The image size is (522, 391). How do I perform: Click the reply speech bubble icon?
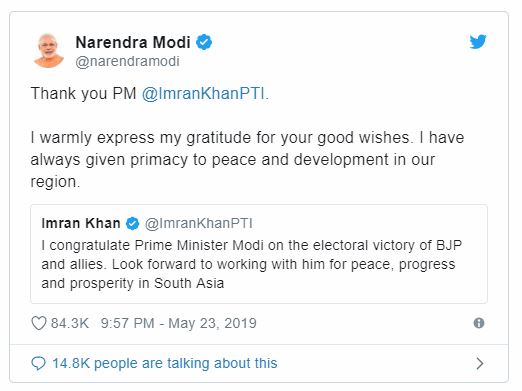point(38,363)
